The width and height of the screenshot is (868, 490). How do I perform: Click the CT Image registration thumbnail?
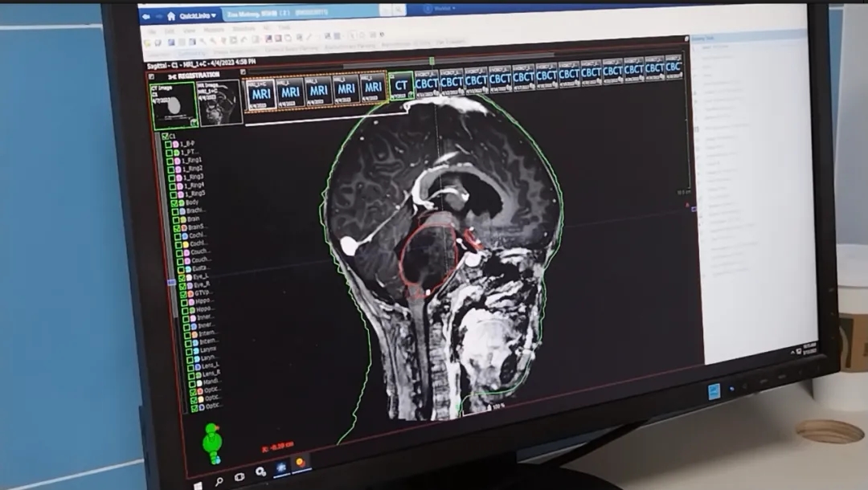pos(172,105)
